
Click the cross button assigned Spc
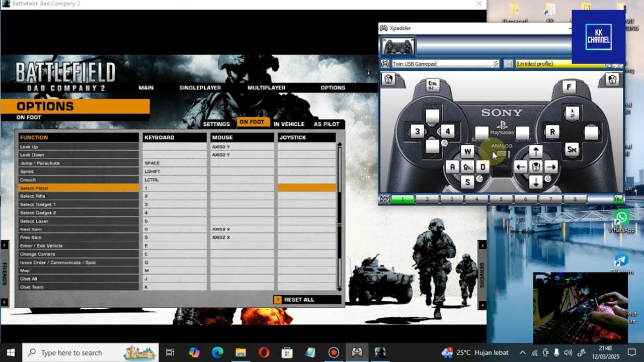[x=572, y=149]
